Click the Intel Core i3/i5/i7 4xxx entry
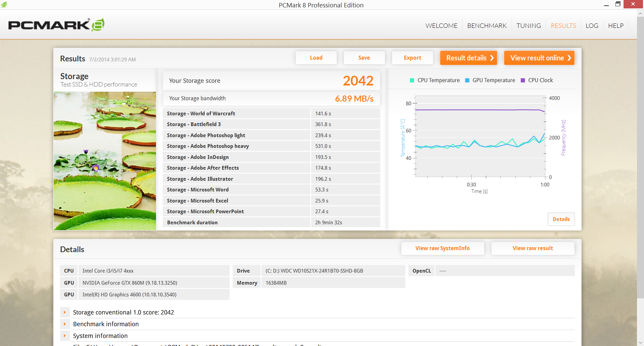The width and height of the screenshot is (644, 346). point(154,271)
